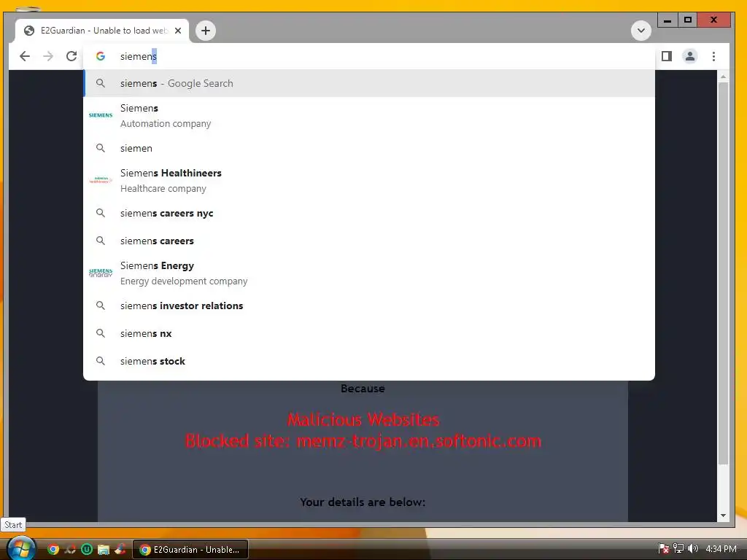Select the 'siemens careers' suggestion
This screenshot has width=747, height=560.
(x=369, y=241)
